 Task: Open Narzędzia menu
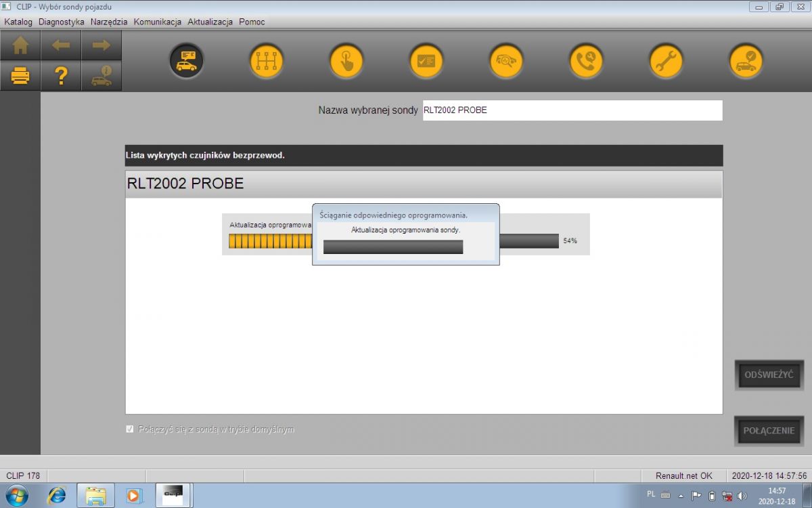tap(109, 22)
